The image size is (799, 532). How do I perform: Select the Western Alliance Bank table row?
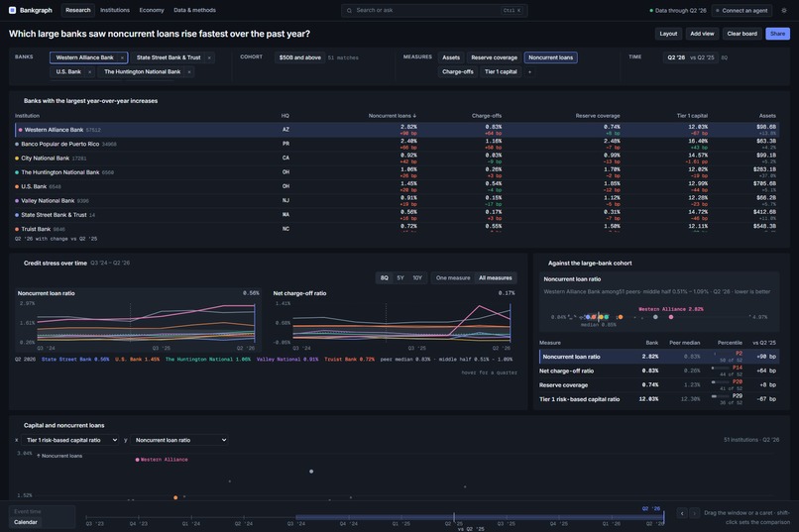[397, 130]
